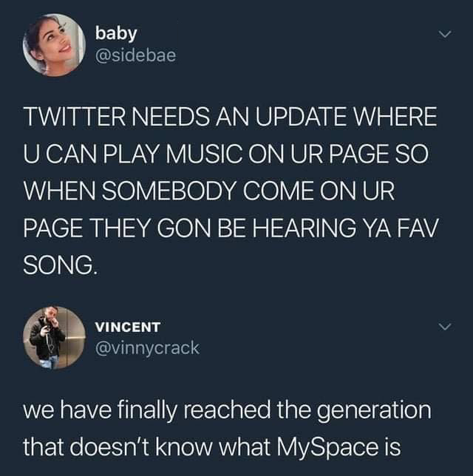Image resolution: width=473 pixels, height=476 pixels.
Task: Expand the options chevron on baby's tweet
Action: pos(445,34)
